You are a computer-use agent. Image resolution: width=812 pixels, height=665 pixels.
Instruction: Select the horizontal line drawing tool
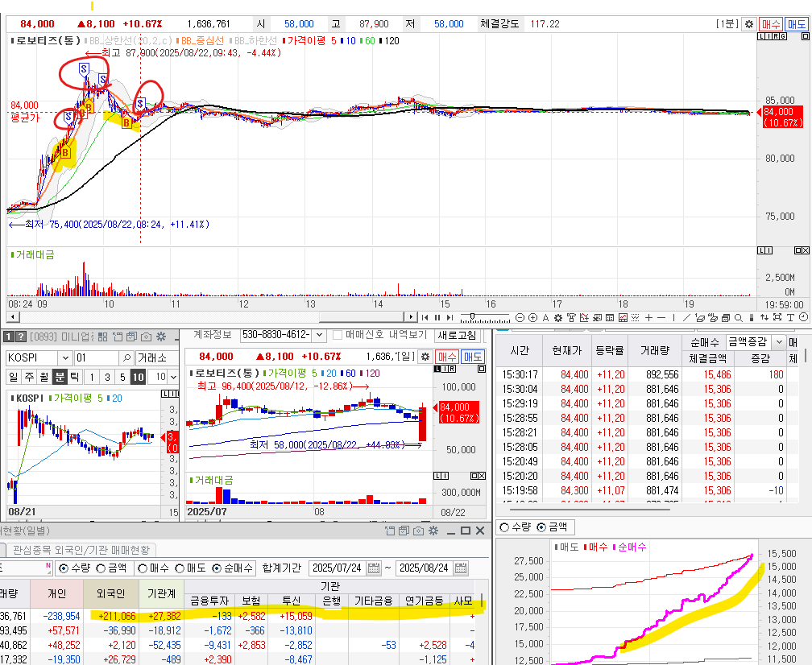click(x=661, y=318)
